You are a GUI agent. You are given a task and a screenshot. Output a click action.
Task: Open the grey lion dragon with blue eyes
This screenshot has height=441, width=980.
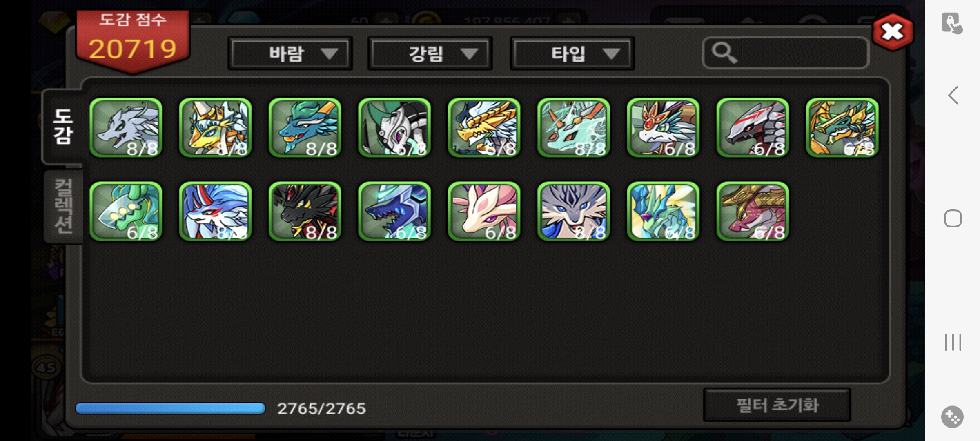(574, 212)
